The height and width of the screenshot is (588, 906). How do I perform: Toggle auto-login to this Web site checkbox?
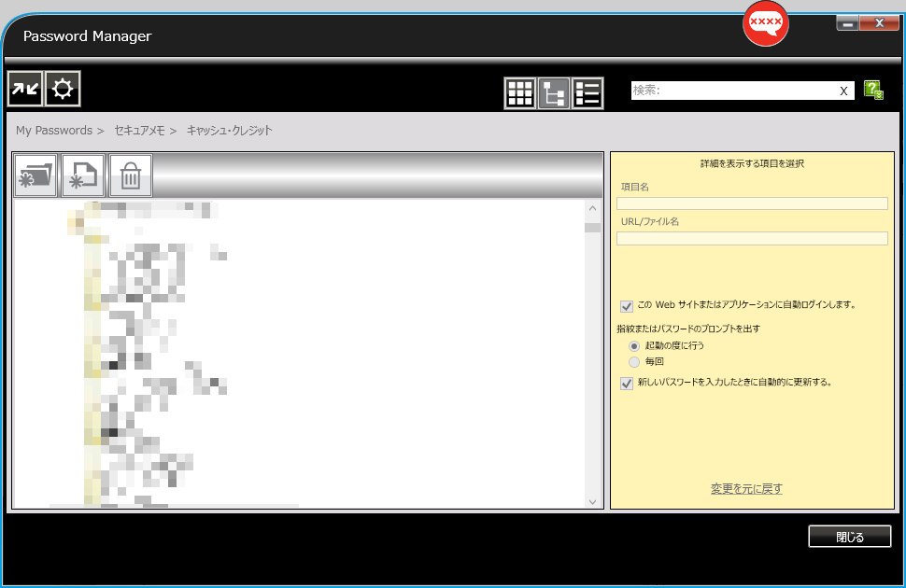coord(627,305)
